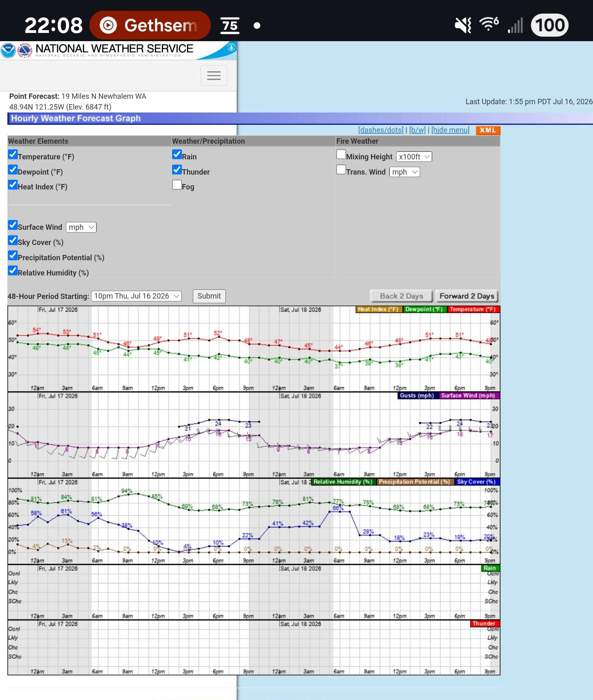Screen dimensions: 593x700
Task: Open the dashes/dots link
Action: (x=381, y=130)
